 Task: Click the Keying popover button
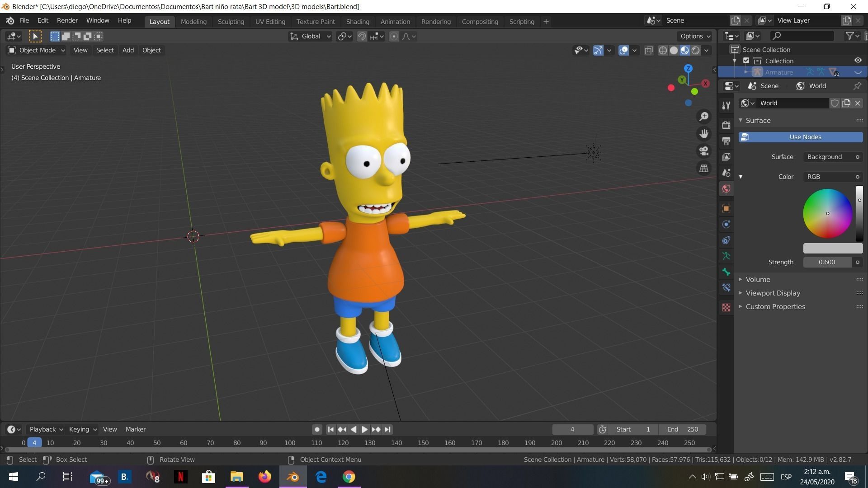tap(83, 429)
